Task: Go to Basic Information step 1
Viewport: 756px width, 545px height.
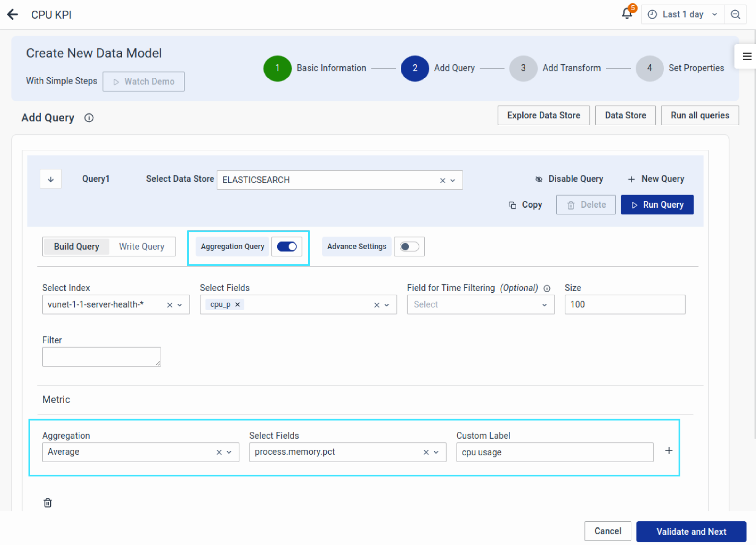Action: (x=277, y=68)
